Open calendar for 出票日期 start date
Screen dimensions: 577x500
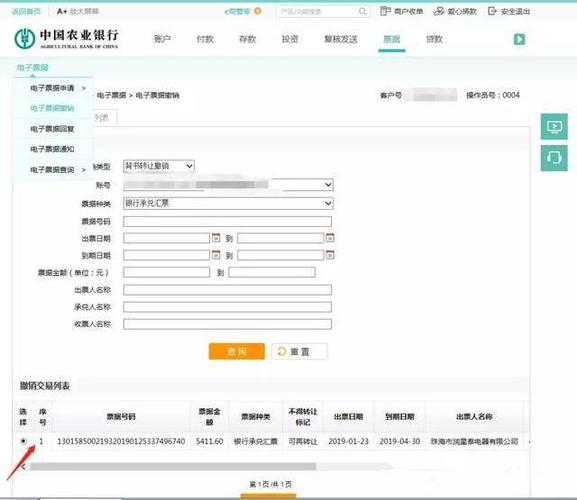pyautogui.click(x=216, y=238)
